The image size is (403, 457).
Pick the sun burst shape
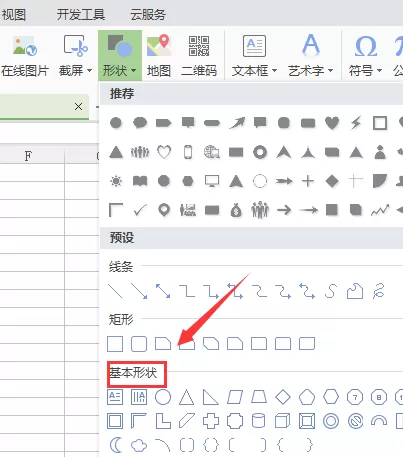coord(116,181)
